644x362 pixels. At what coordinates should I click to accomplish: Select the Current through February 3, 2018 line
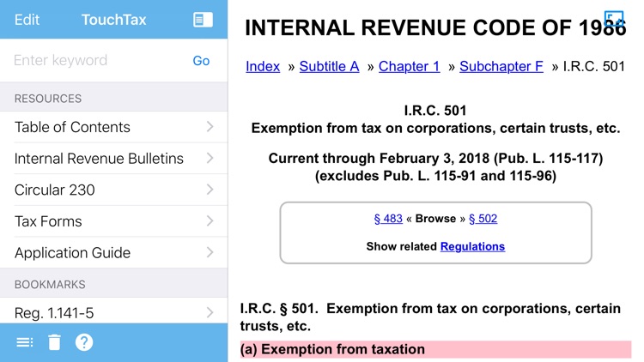coord(435,159)
